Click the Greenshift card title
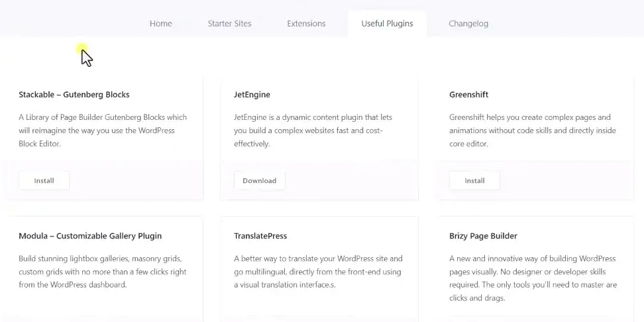Viewport: 644px width, 322px height. pyautogui.click(x=468, y=95)
